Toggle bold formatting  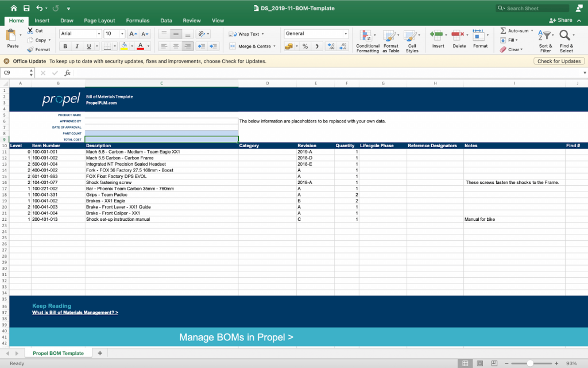65,46
